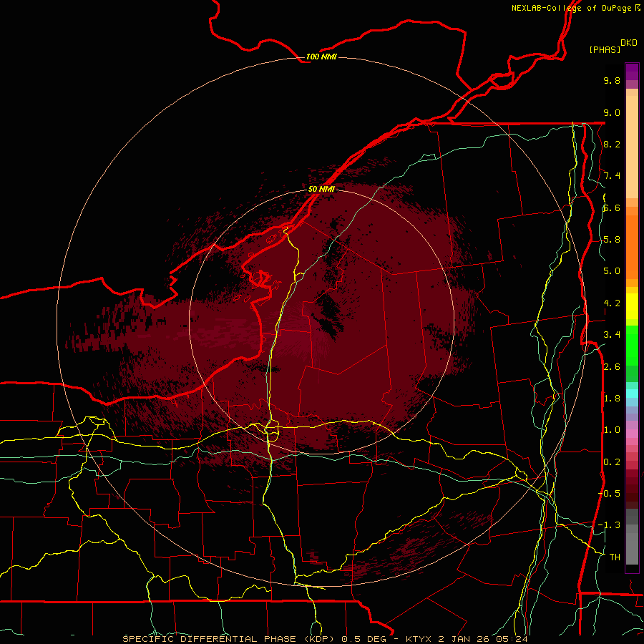Viewport: 644px width, 644px height.
Task: Click the NEXLAB-College of DuPage credit text
Action: [576, 8]
